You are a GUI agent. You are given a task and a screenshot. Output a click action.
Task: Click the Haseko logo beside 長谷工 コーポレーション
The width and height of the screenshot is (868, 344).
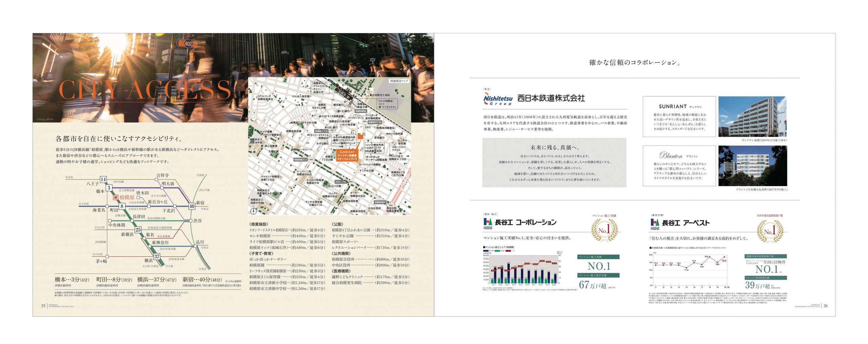[487, 223]
